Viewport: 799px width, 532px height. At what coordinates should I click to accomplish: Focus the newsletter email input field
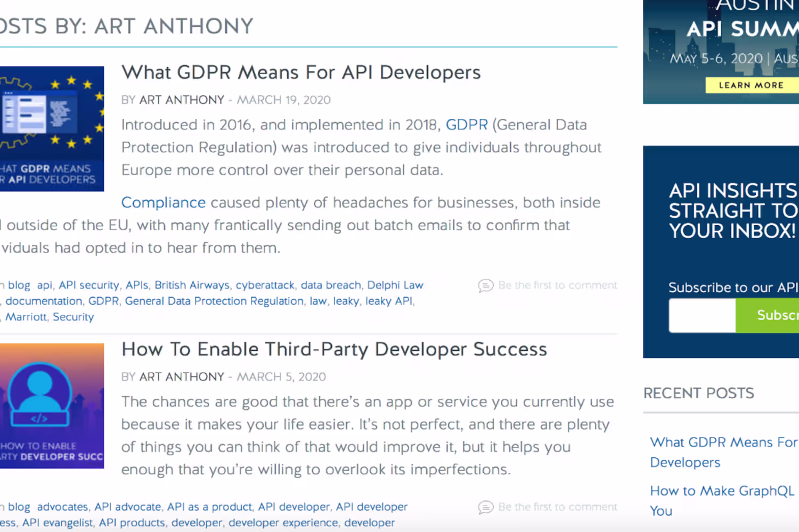702,315
